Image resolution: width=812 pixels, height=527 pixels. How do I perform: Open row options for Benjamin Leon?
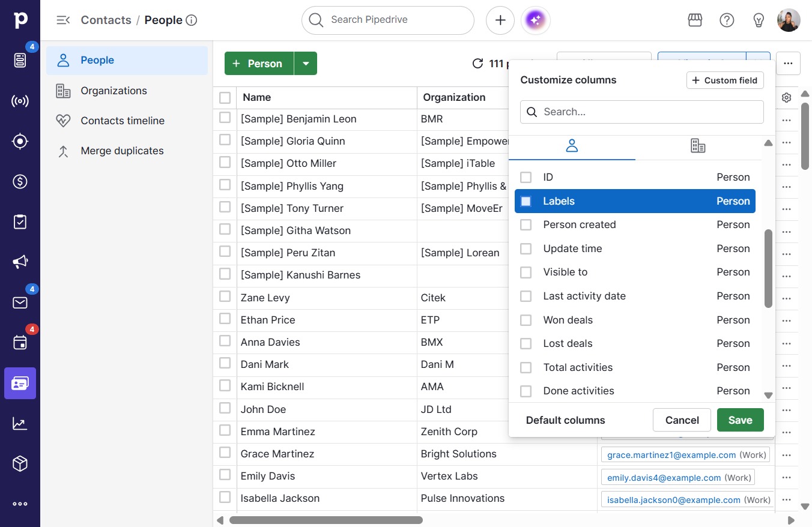[x=787, y=119]
